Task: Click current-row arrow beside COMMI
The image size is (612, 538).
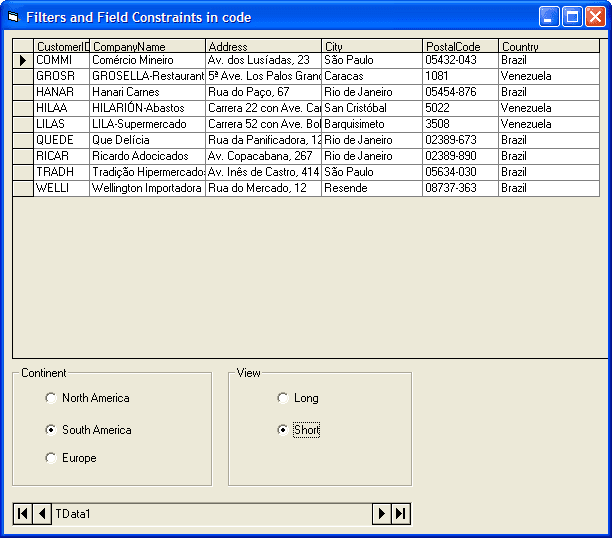Action: point(23,61)
